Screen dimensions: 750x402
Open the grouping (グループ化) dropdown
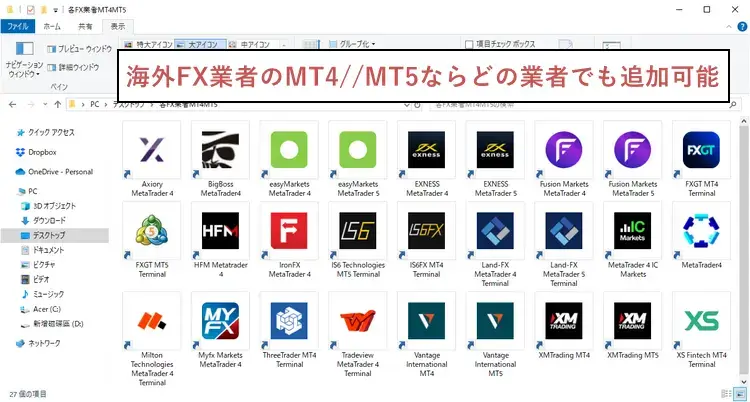click(353, 44)
